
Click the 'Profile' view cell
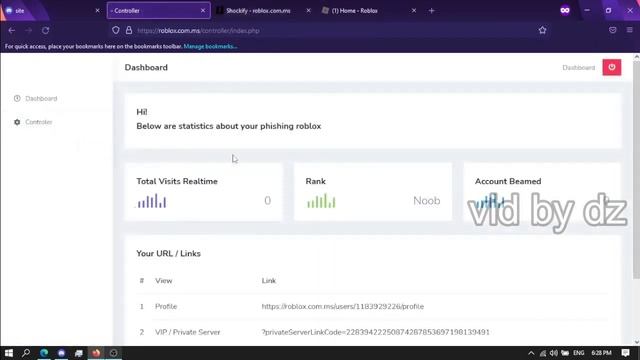point(166,307)
